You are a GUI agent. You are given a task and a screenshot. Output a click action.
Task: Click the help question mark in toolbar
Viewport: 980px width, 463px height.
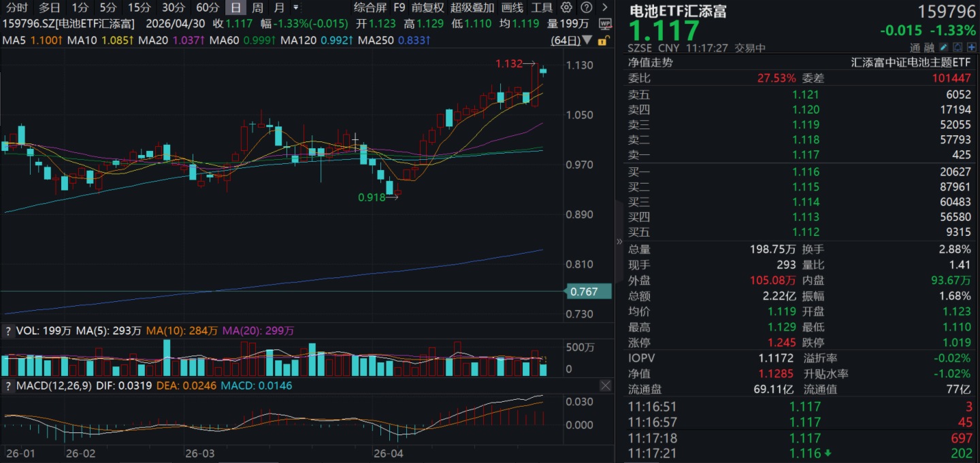(585, 8)
